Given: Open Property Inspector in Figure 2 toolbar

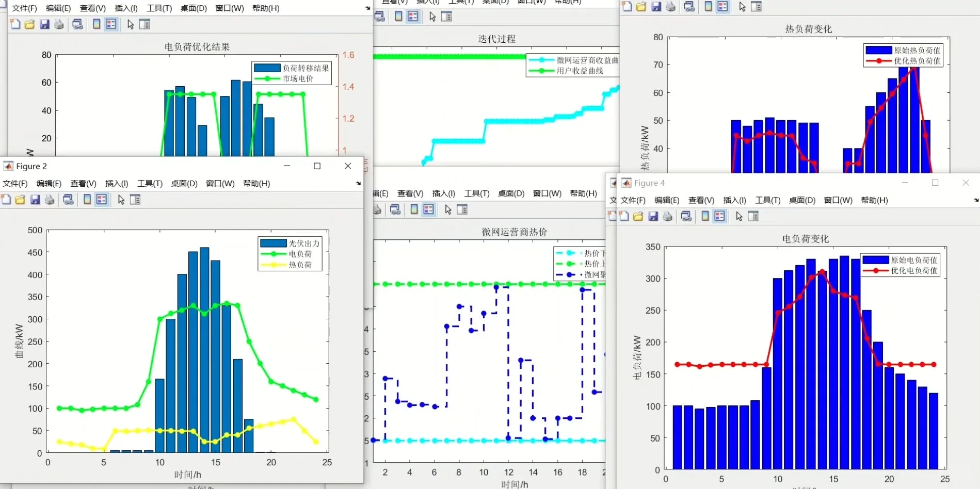Looking at the screenshot, I should click(x=135, y=200).
